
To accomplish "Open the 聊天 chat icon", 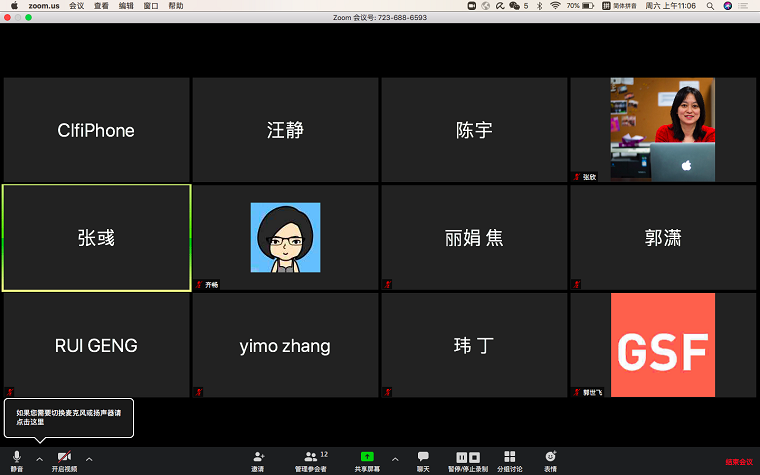I will pos(423,458).
